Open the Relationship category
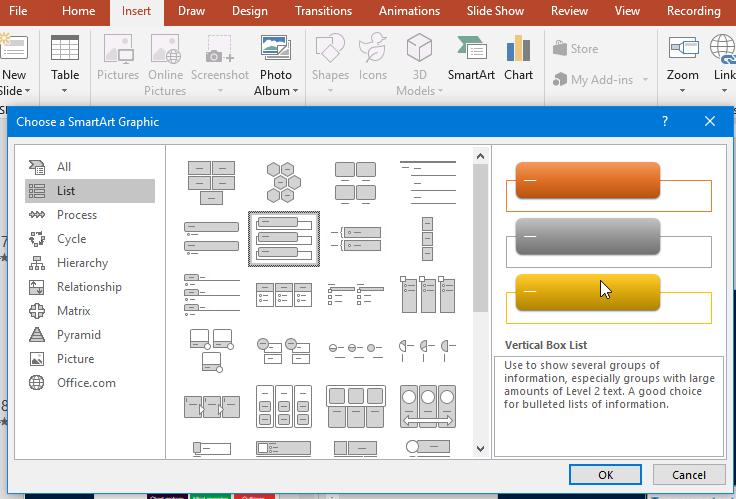Image resolution: width=736 pixels, height=499 pixels. 90,286
